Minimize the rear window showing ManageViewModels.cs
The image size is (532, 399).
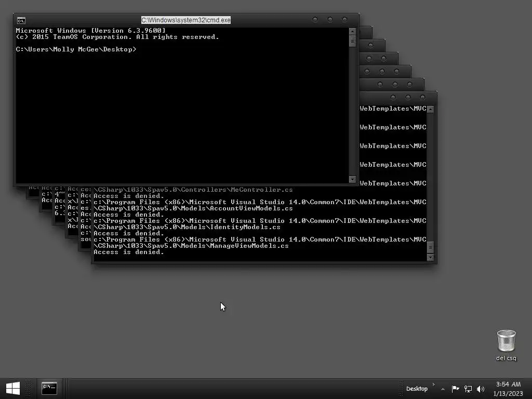click(393, 97)
